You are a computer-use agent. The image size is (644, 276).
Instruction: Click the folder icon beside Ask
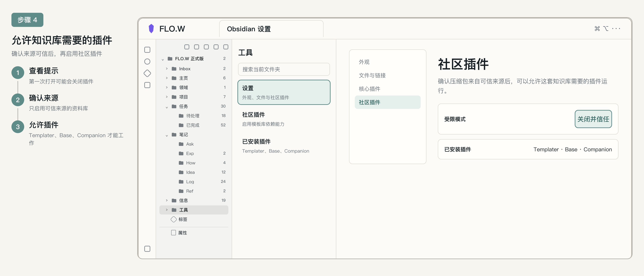(x=181, y=144)
